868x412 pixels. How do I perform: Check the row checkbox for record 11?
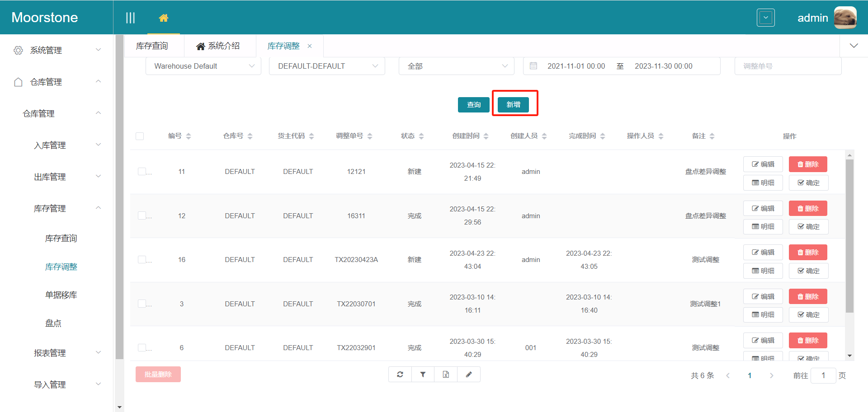click(x=142, y=172)
